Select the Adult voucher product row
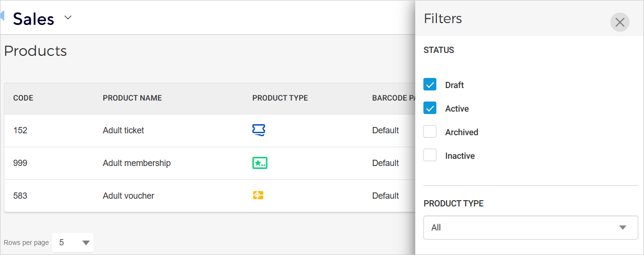Screen dimensions: 644x255 [128, 196]
